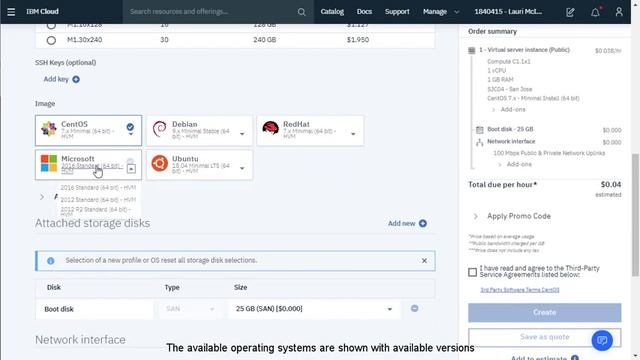Image resolution: width=640 pixels, height=360 pixels.
Task: Click the search magnifier icon
Action: pos(301,12)
